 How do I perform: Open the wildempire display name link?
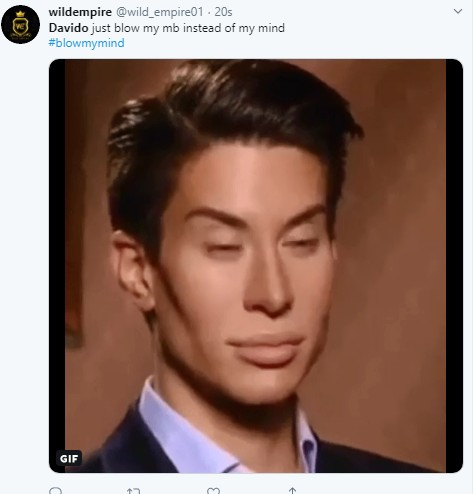tap(80, 12)
